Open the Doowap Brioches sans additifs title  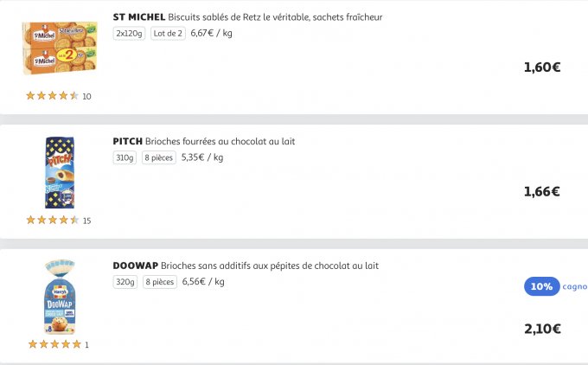(x=246, y=266)
